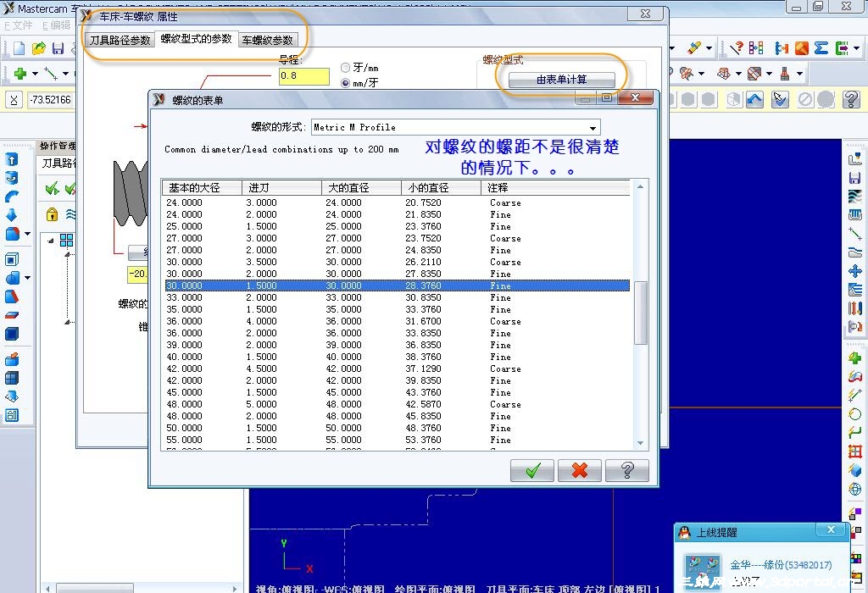
Task: Select row 33.0000 with lead 2.0000
Action: (396, 297)
